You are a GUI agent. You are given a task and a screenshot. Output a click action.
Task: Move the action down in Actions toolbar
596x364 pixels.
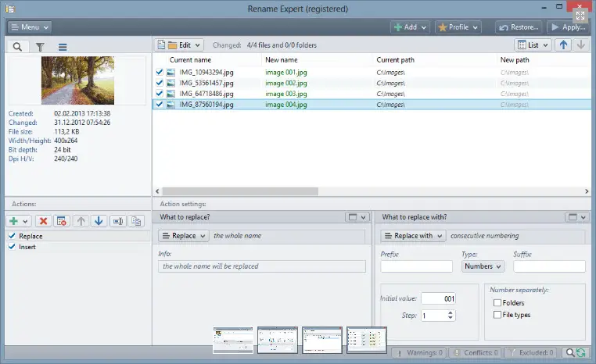(99, 221)
